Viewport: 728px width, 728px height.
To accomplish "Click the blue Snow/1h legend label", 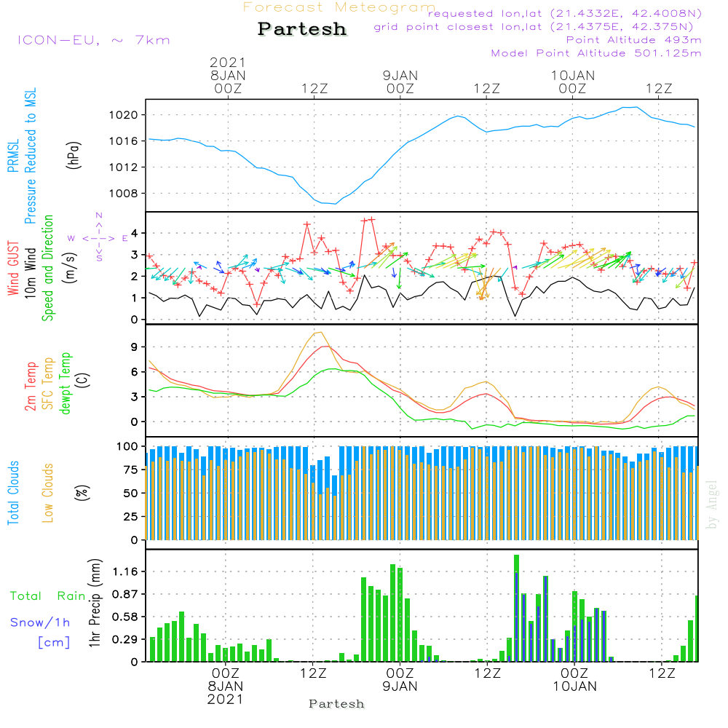I will 40,622.
